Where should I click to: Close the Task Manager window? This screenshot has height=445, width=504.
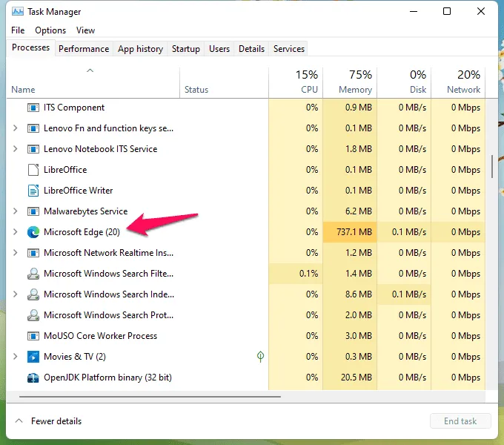pyautogui.click(x=481, y=12)
